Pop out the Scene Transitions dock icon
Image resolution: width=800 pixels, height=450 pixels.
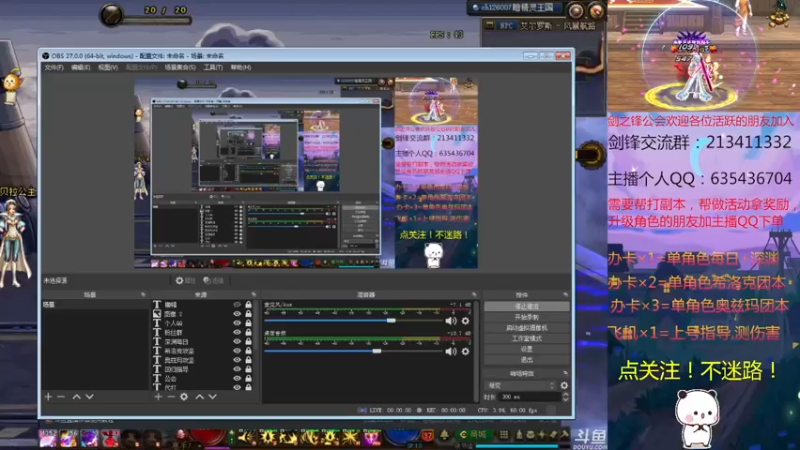(x=565, y=373)
